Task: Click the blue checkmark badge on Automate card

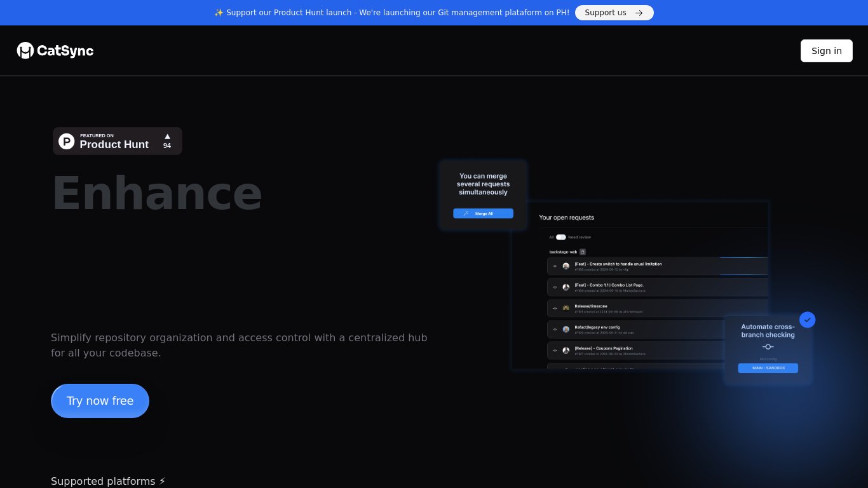Action: (807, 320)
